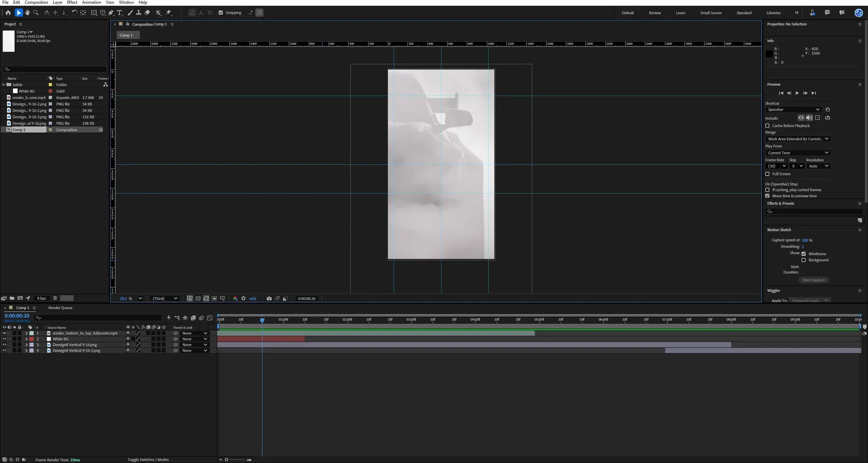Open the Shortcut Spacebar dropdown
This screenshot has width=868, height=463.
point(793,110)
